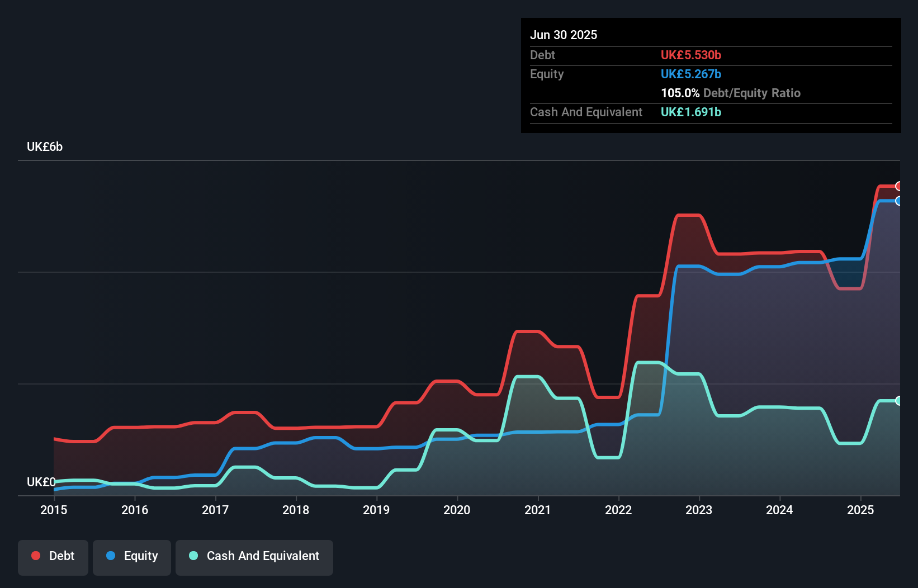This screenshot has height=588, width=918.
Task: Expand details for the Debt/Equity Ratio row
Action: pos(731,93)
